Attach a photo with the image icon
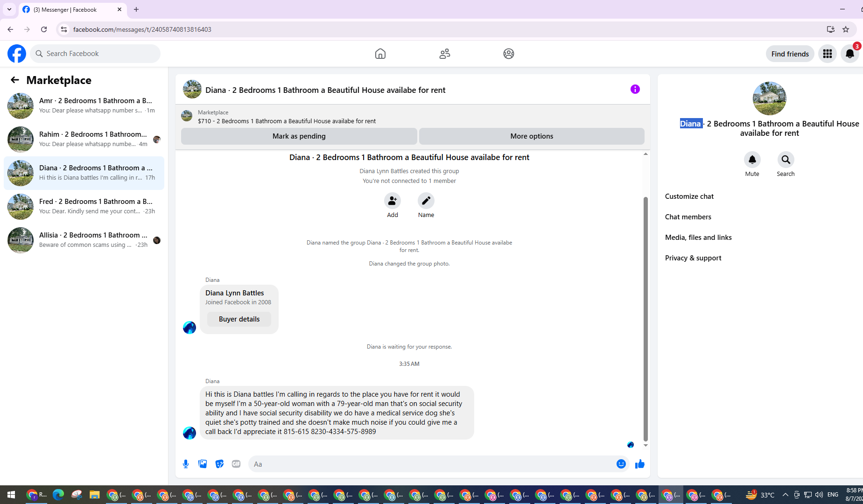Image resolution: width=863 pixels, height=504 pixels. click(203, 464)
